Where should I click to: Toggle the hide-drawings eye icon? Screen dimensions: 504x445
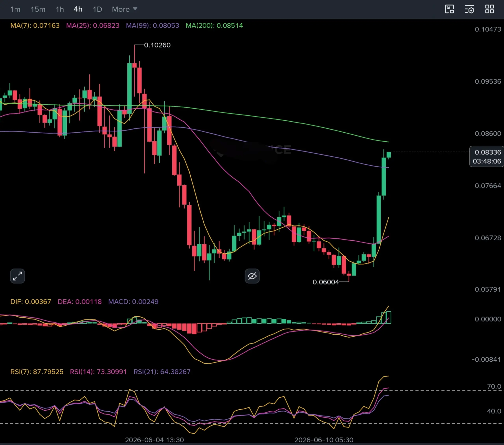coord(252,276)
